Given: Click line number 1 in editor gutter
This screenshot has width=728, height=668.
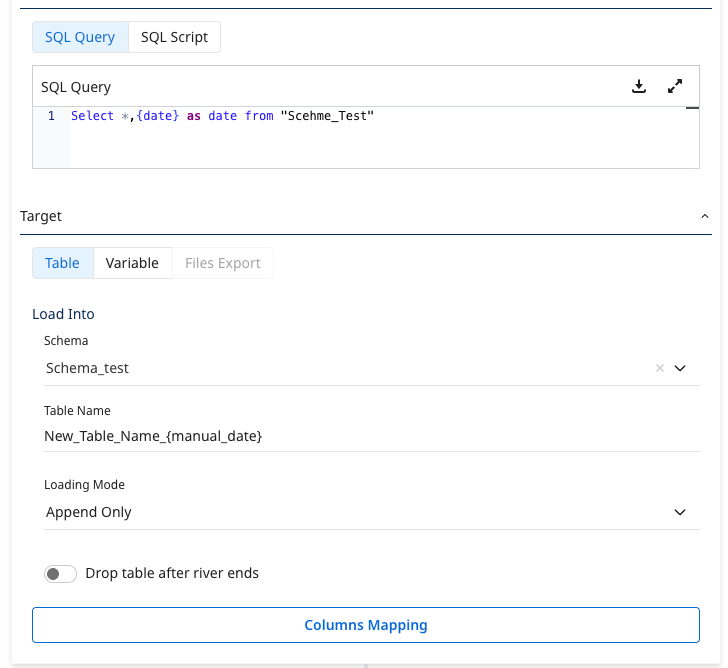Looking at the screenshot, I should point(51,116).
